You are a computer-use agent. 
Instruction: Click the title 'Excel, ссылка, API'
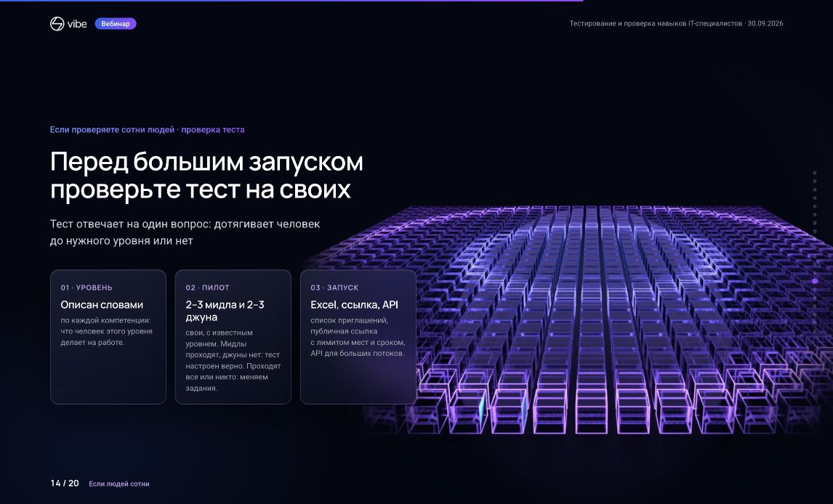tap(354, 304)
